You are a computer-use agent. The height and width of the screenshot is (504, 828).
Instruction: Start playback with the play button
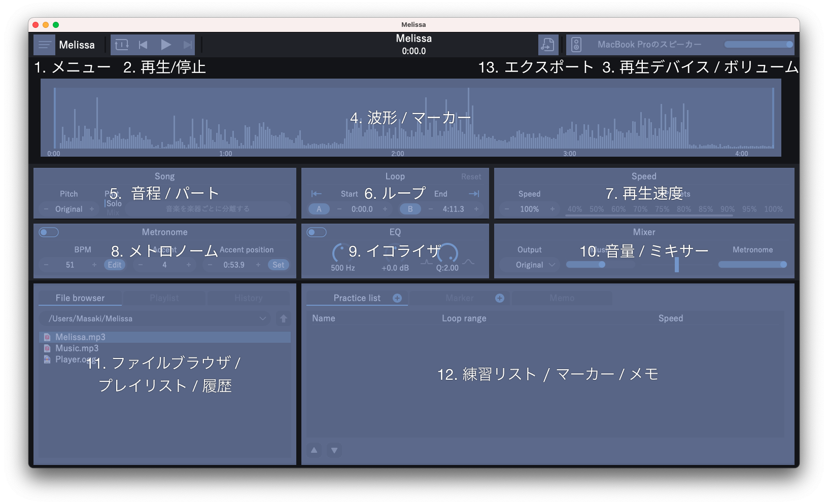coord(165,45)
